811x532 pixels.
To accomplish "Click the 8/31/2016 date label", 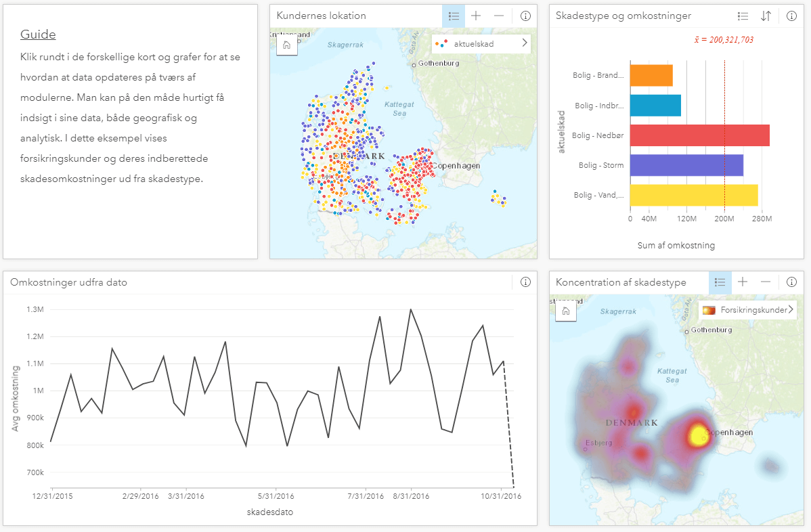I will 411,496.
